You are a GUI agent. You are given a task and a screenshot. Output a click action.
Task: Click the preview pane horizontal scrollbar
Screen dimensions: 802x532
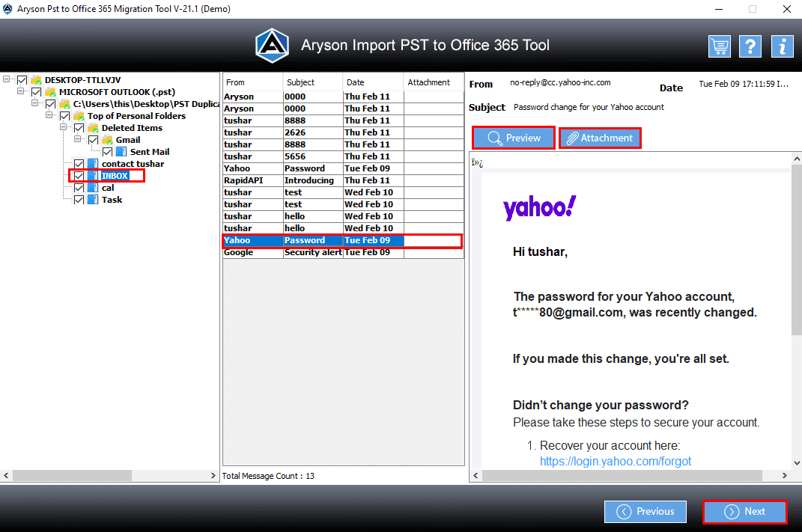pos(622,475)
